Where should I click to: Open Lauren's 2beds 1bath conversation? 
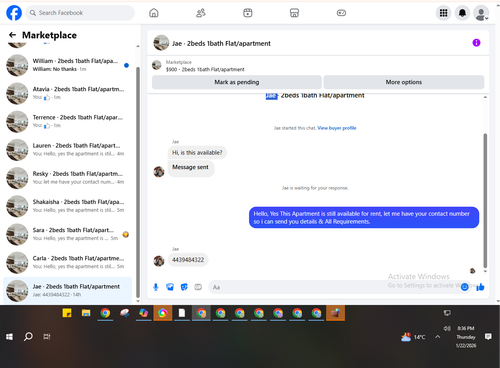point(67,150)
